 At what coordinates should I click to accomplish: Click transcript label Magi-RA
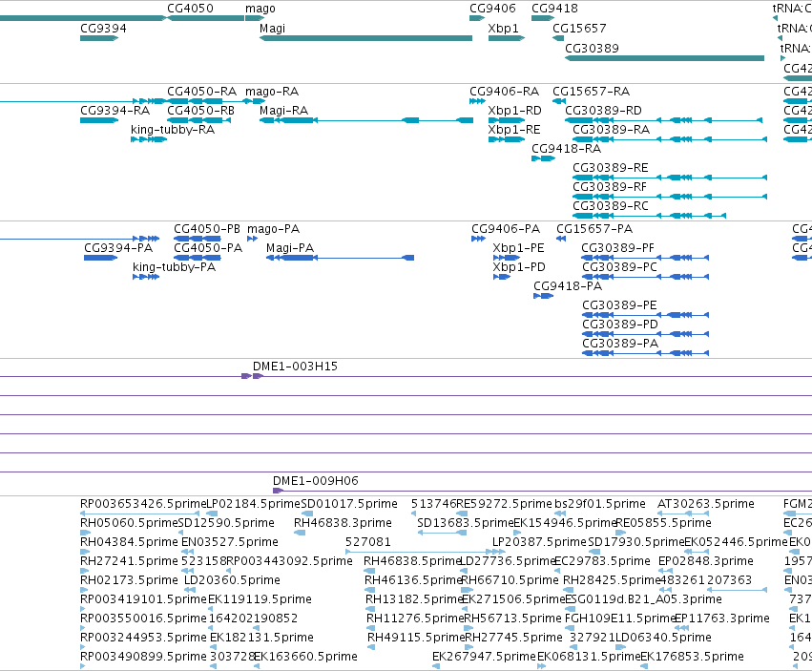point(283,111)
